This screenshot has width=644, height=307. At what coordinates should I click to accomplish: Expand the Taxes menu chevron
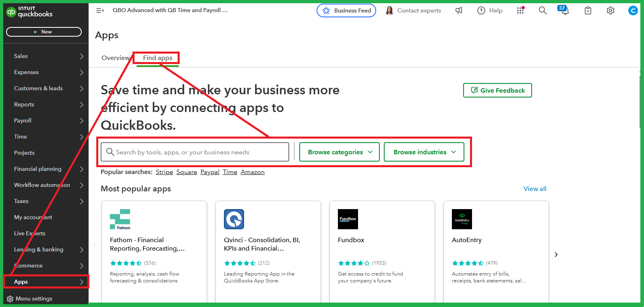coord(81,201)
